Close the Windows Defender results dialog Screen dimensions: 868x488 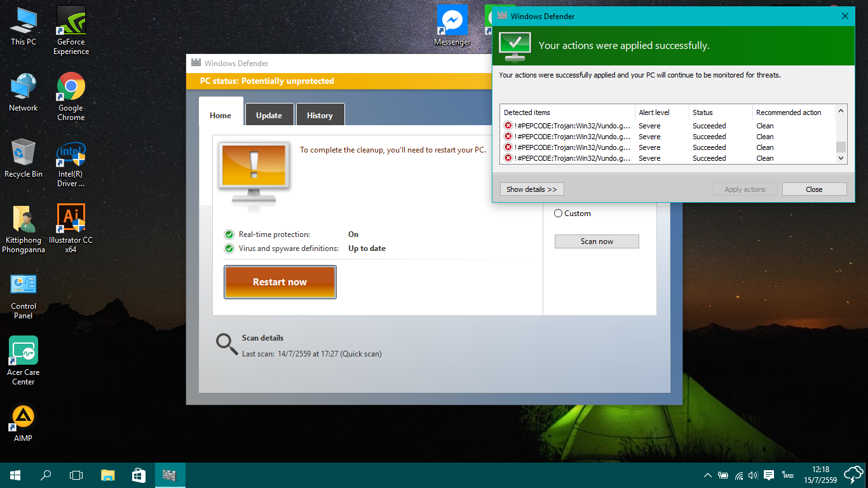coord(845,16)
